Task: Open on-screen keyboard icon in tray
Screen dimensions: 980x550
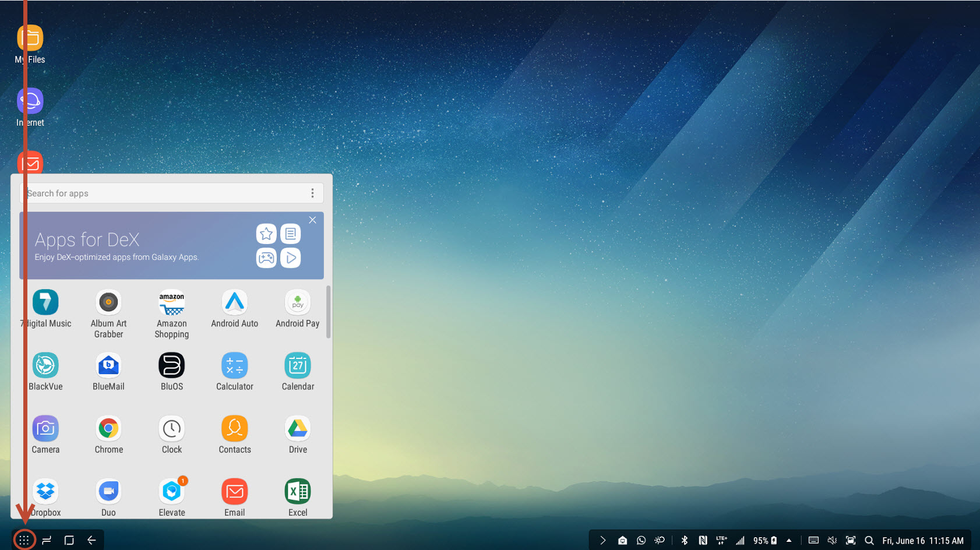Action: 813,541
